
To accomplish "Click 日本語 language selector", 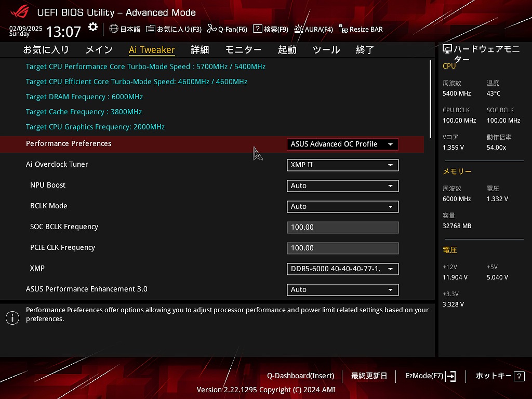I will click(130, 29).
